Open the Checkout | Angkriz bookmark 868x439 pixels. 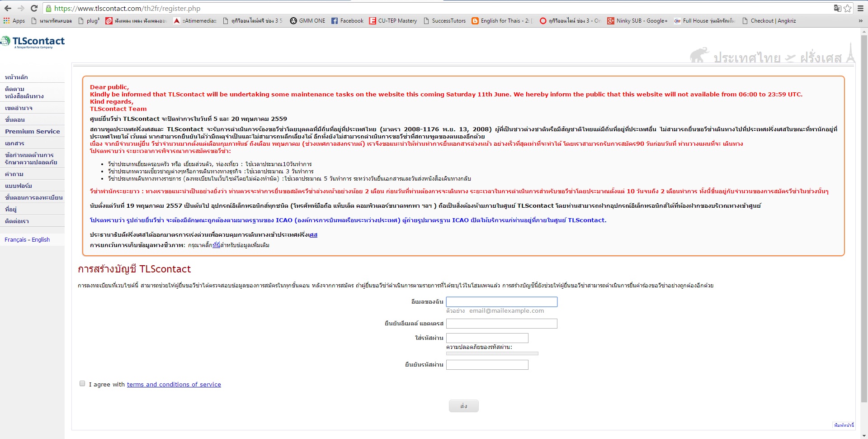point(769,21)
